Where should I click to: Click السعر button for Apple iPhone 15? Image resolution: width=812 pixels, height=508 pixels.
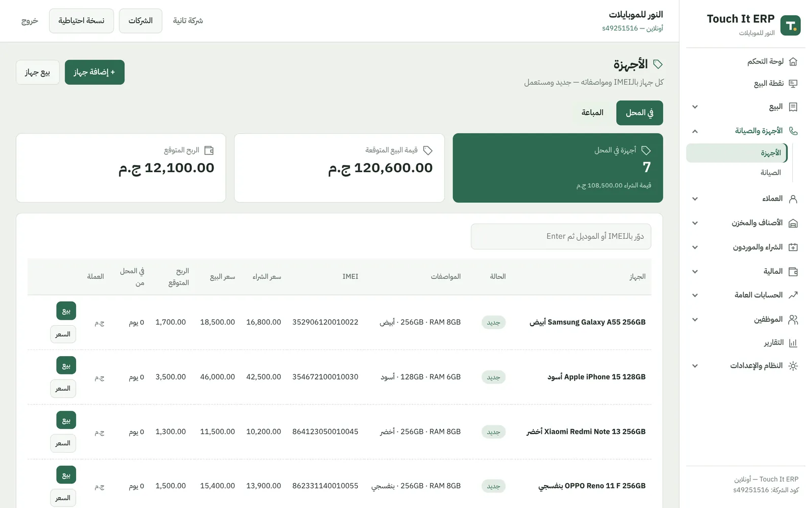(x=63, y=389)
